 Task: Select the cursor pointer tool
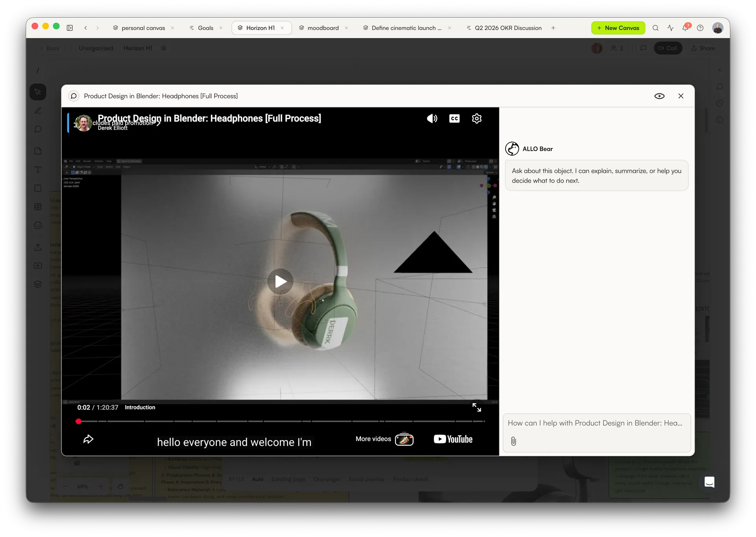(38, 92)
